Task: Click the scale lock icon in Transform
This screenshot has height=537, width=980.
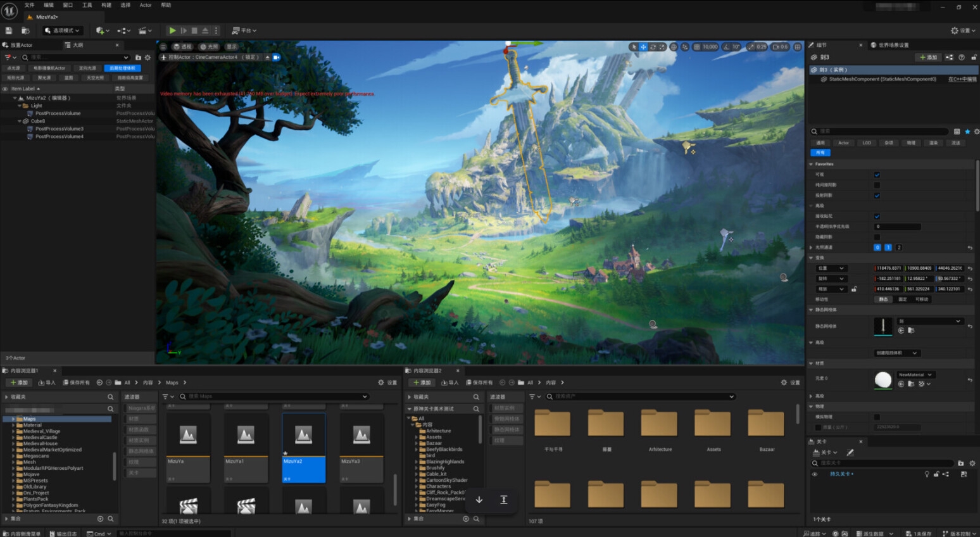Action: 854,289
